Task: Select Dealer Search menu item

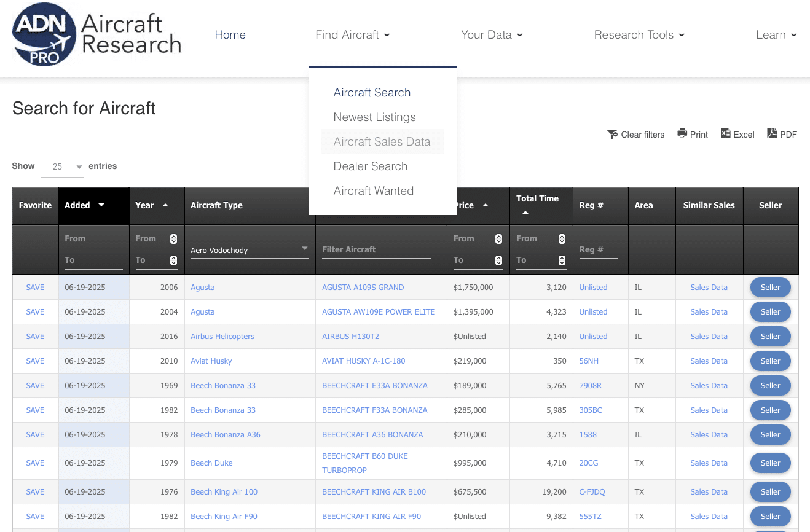Action: [370, 166]
